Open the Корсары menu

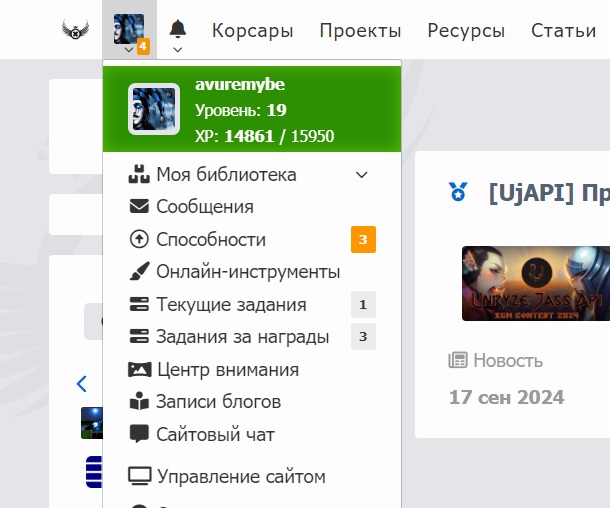pyautogui.click(x=252, y=31)
